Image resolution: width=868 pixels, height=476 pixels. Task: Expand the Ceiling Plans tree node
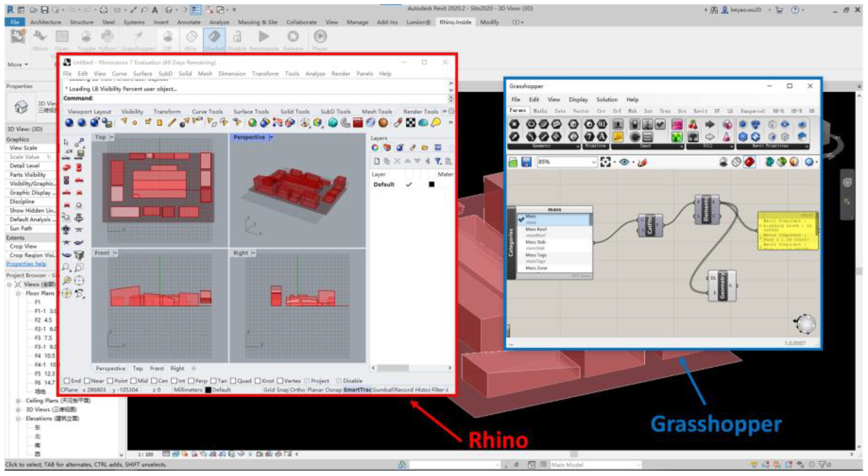tap(18, 400)
